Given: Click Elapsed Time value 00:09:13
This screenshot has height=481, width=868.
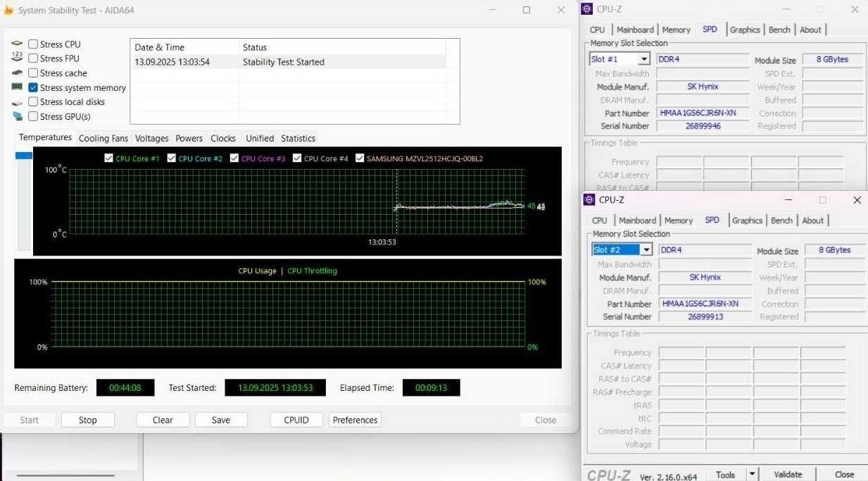Looking at the screenshot, I should [x=431, y=387].
